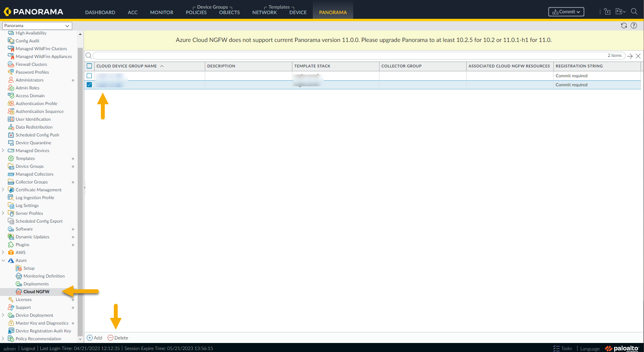This screenshot has height=352, width=644.
Task: Click the Cloud NGFW sidebar icon
Action: 18,292
